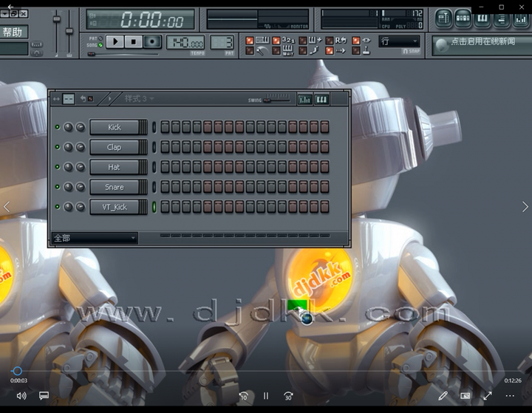Expand step sequencer pattern arrow
The height and width of the screenshot is (413, 532).
[x=109, y=99]
